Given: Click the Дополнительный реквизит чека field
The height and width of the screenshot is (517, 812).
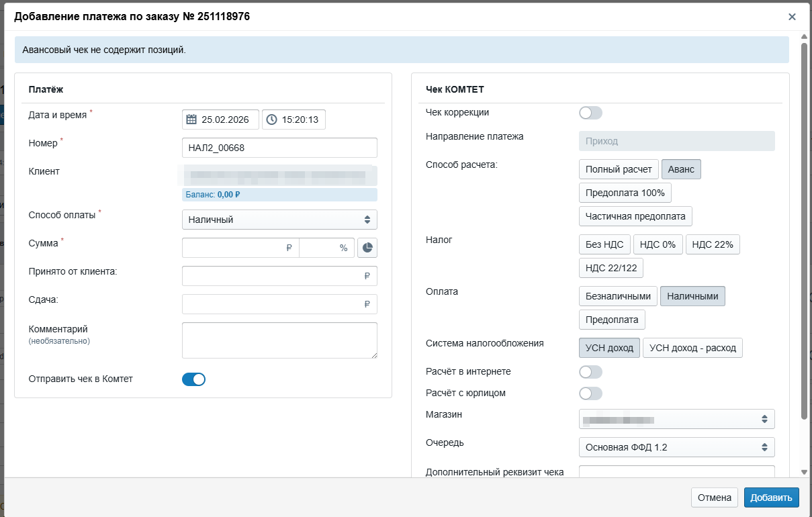Looking at the screenshot, I should (x=677, y=471).
